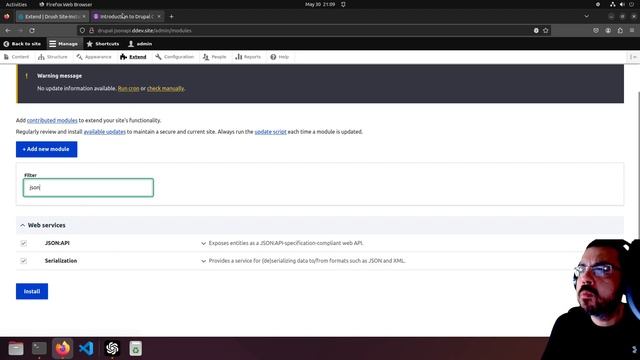Click Back to site in the toolbar
This screenshot has height=360, width=640.
point(22,44)
